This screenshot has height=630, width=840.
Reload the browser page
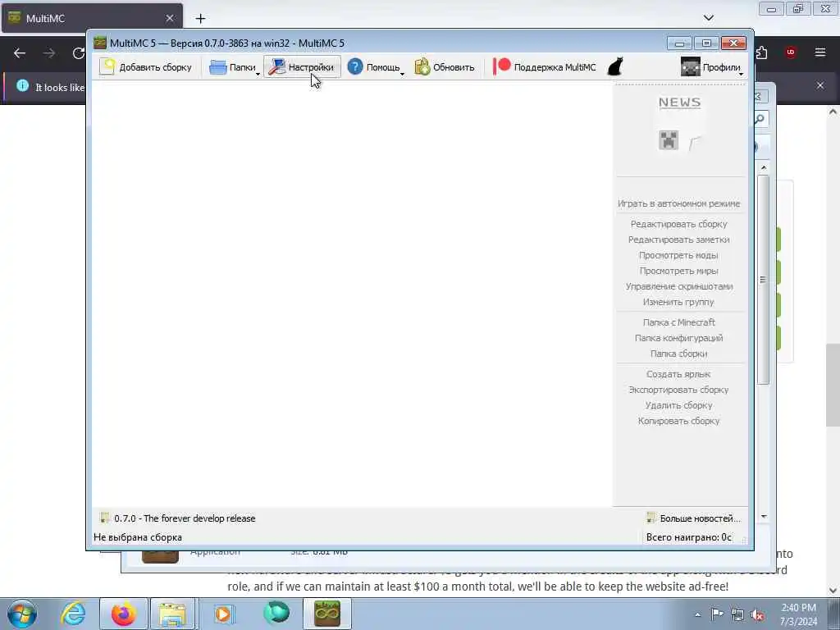[x=79, y=53]
